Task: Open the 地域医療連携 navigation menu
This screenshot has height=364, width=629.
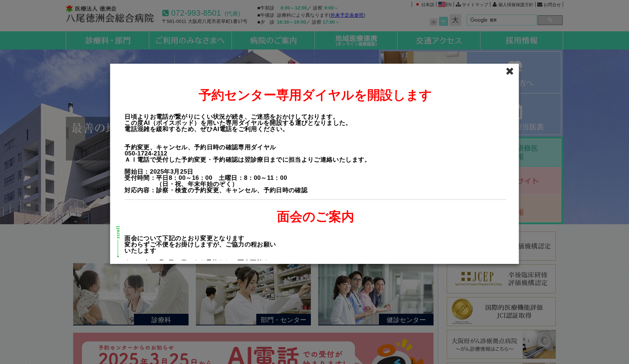Action: point(356,40)
